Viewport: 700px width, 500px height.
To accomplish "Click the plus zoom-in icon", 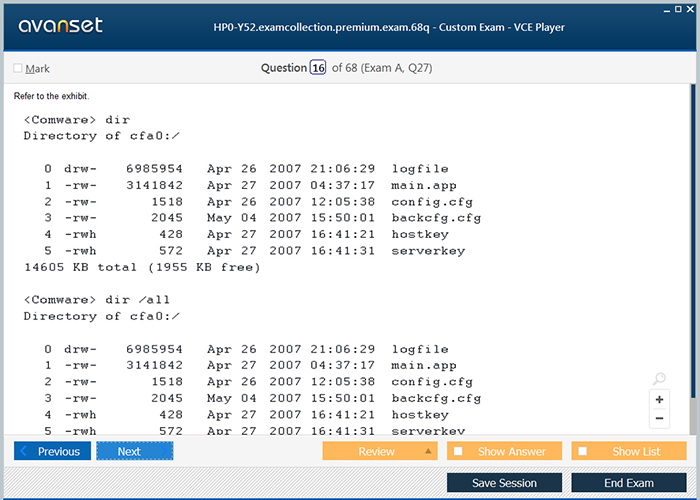I will 660,399.
